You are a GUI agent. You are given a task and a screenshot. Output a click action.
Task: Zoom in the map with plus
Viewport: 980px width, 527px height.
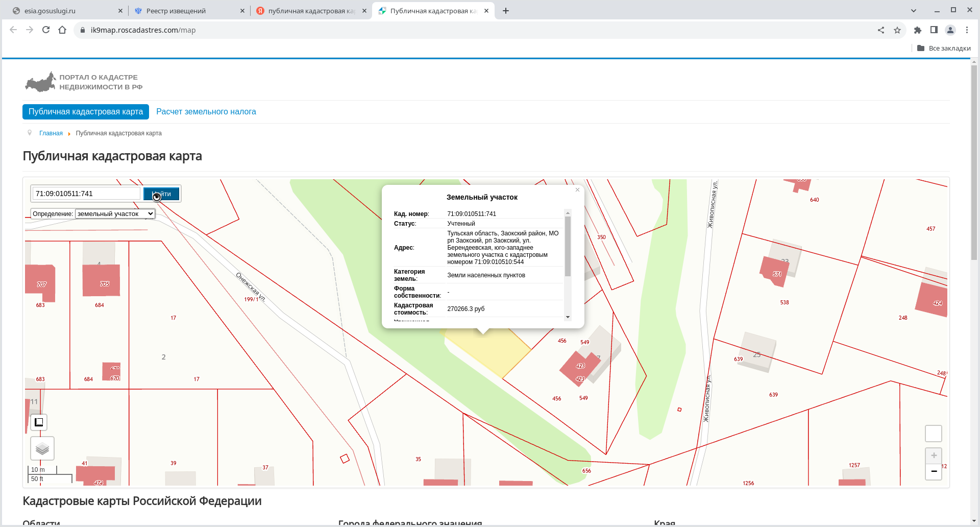click(x=934, y=456)
